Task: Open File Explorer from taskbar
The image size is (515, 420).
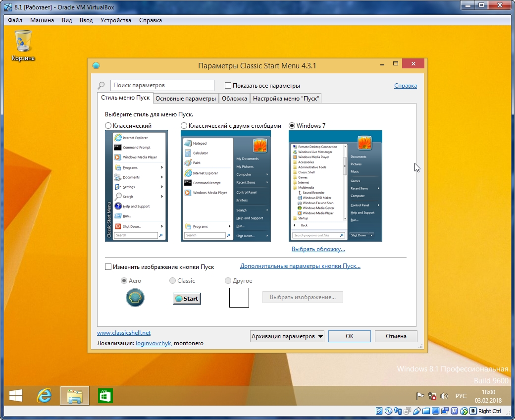Action: 75,395
